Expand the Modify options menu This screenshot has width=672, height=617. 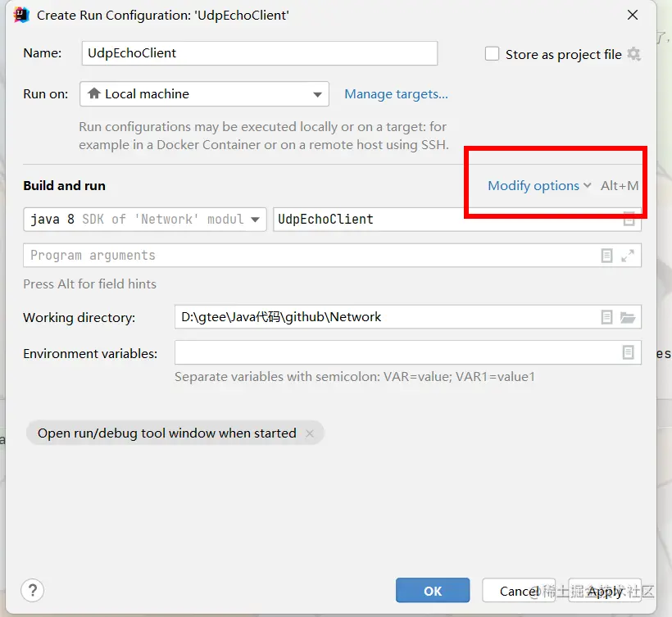[x=539, y=185]
